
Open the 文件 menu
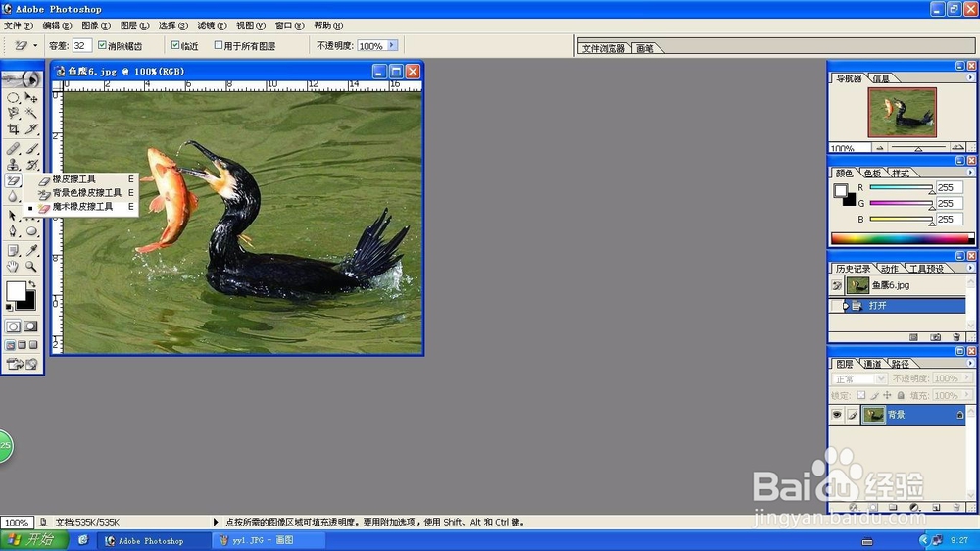click(x=18, y=25)
